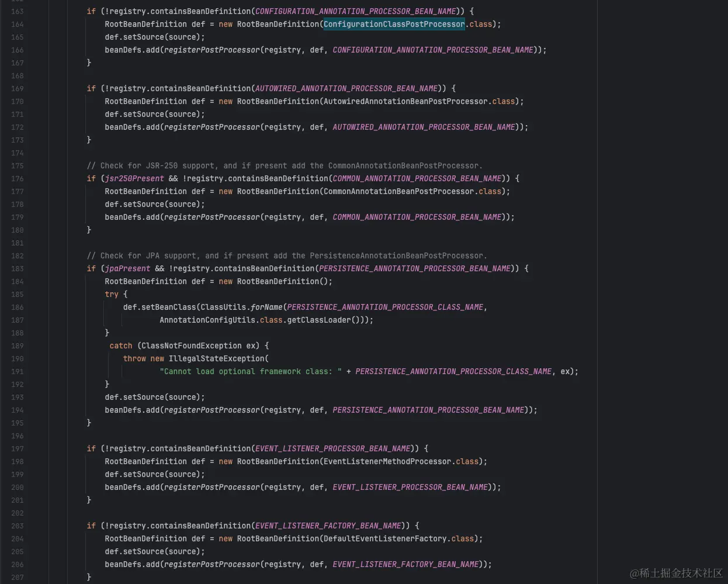This screenshot has width=728, height=584.
Task: Click the "Cannot load optional framework class: " string
Action: pyautogui.click(x=251, y=371)
